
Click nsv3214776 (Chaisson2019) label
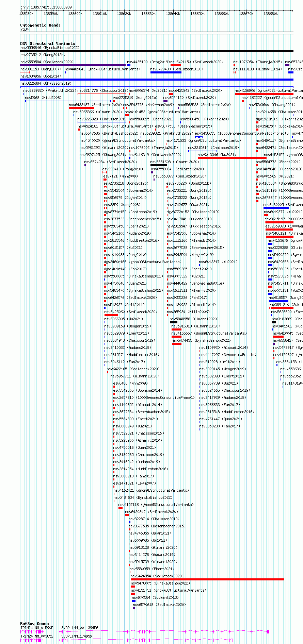pyautogui.click(x=103, y=91)
